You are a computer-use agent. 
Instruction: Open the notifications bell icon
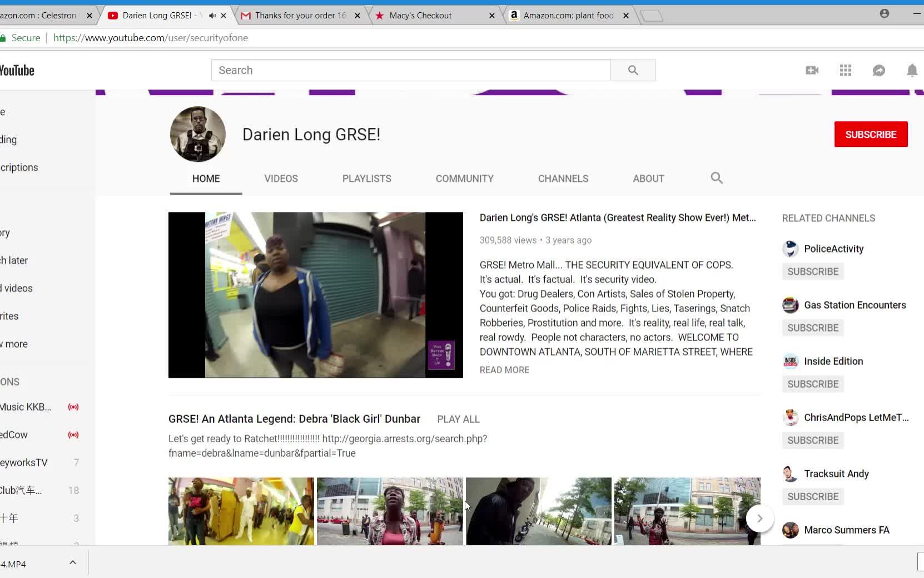pyautogui.click(x=912, y=70)
